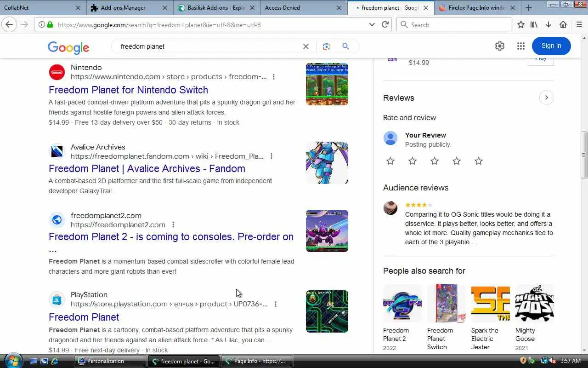Open the Library icon in the toolbar
588x368 pixels.
[534, 24]
